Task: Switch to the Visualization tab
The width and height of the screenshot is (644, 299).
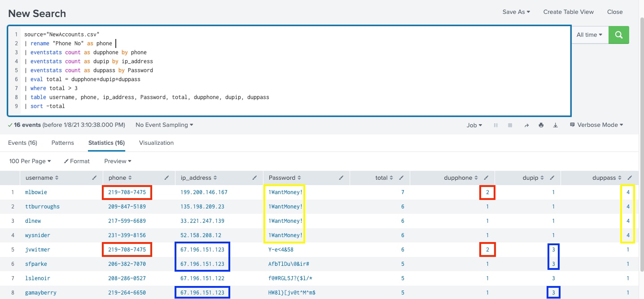Action: [x=156, y=143]
